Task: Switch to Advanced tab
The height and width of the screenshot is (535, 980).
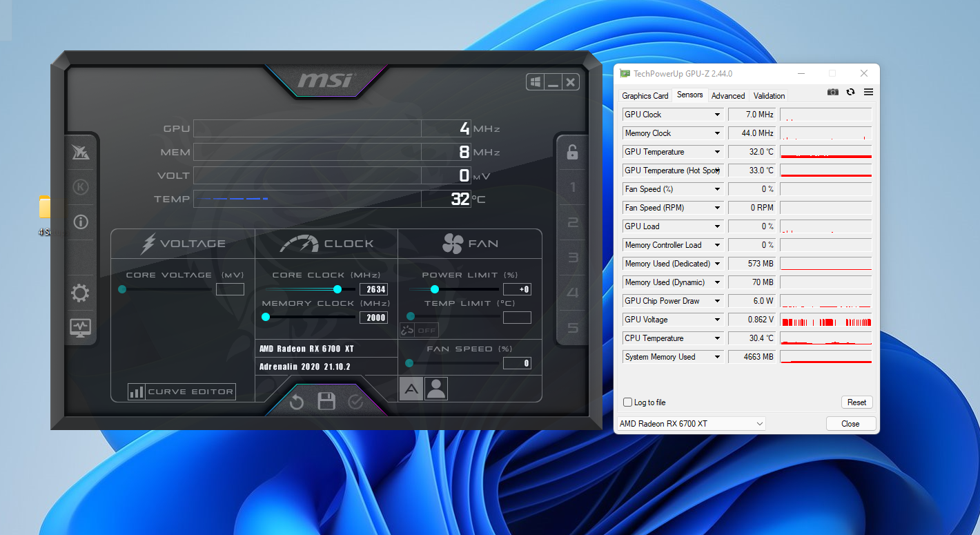Action: pyautogui.click(x=728, y=96)
